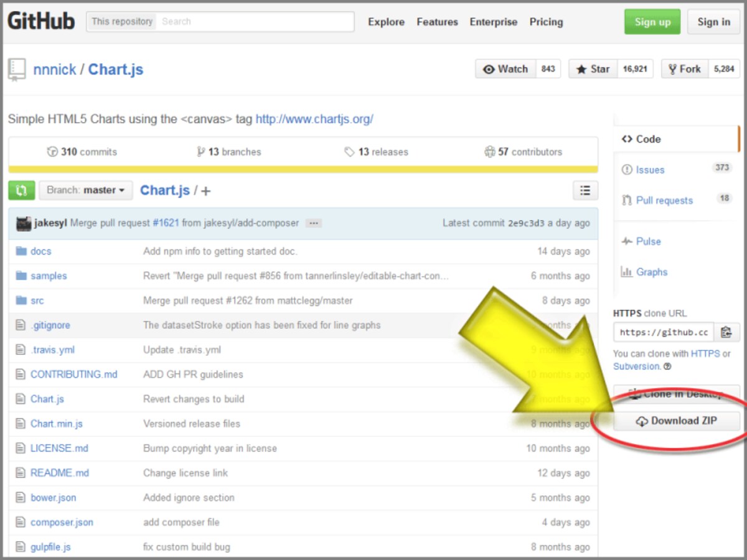This screenshot has width=747, height=560.
Task: Click the Download ZIP button
Action: (x=677, y=421)
